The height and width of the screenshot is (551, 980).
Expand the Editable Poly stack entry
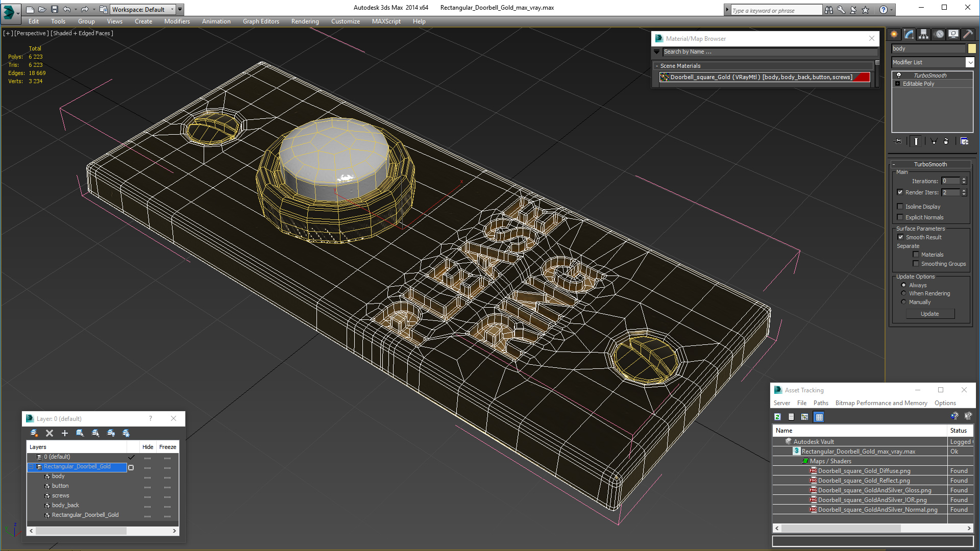(897, 84)
